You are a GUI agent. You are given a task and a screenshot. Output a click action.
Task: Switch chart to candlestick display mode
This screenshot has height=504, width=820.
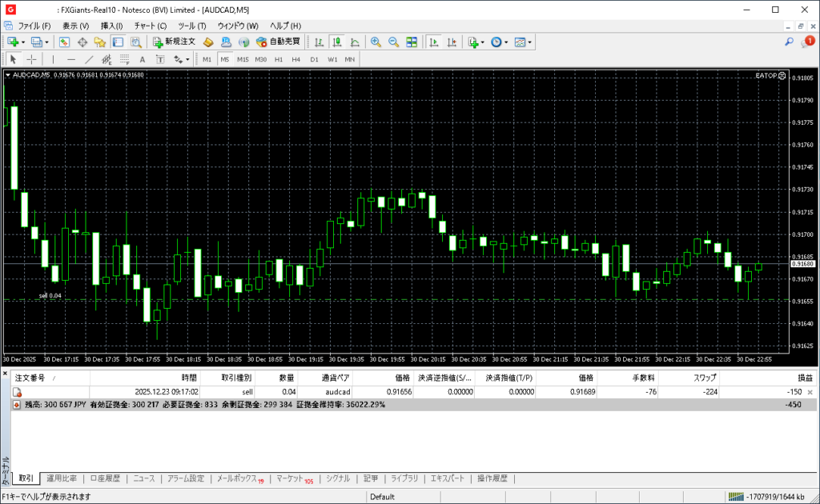[336, 42]
